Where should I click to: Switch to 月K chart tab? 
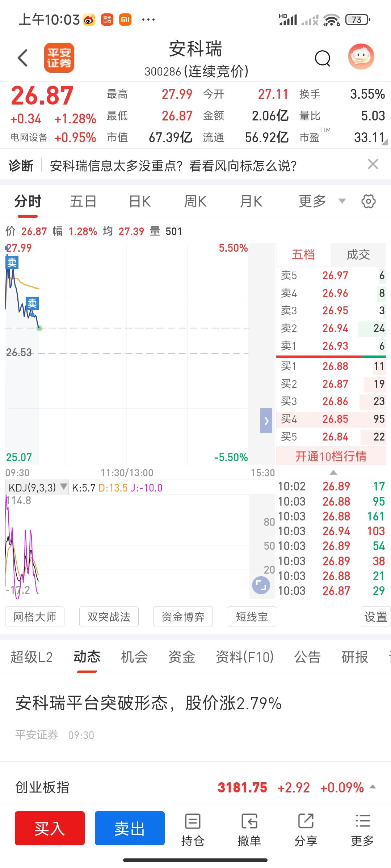pyautogui.click(x=251, y=201)
